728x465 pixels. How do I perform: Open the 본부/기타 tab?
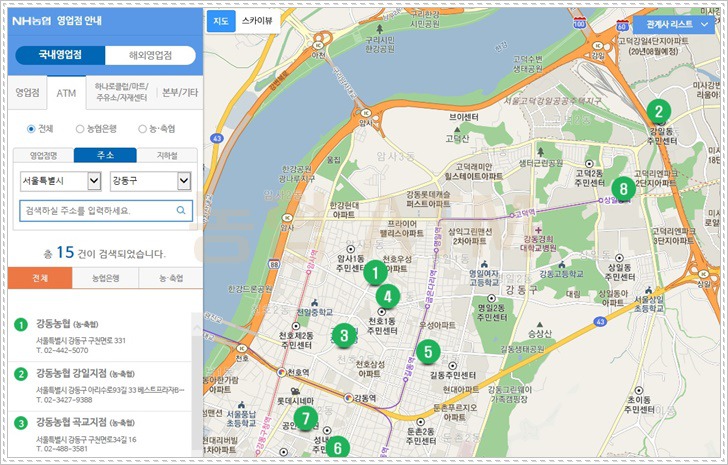180,93
